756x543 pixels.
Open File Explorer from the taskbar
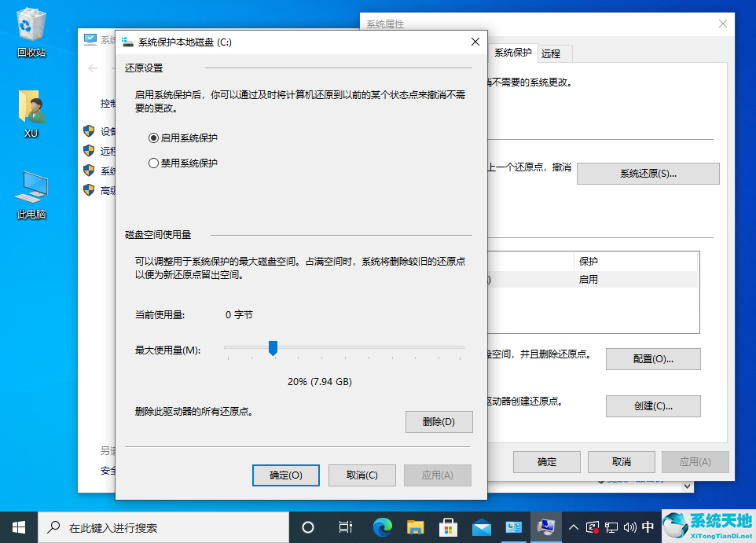(415, 527)
